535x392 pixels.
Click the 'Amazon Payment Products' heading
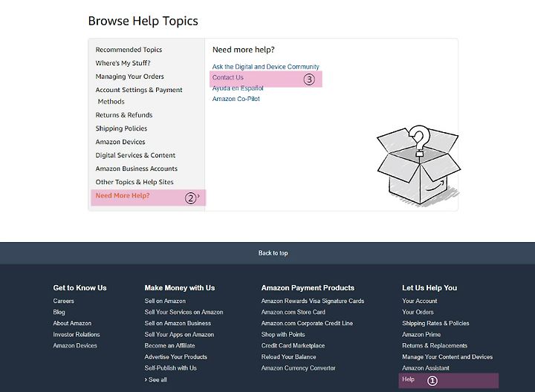[308, 288]
